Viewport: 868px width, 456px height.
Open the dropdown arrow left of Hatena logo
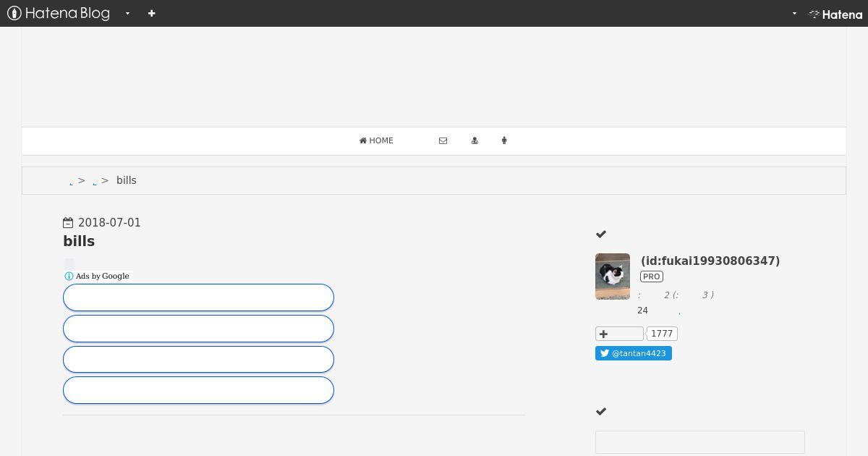pyautogui.click(x=794, y=13)
